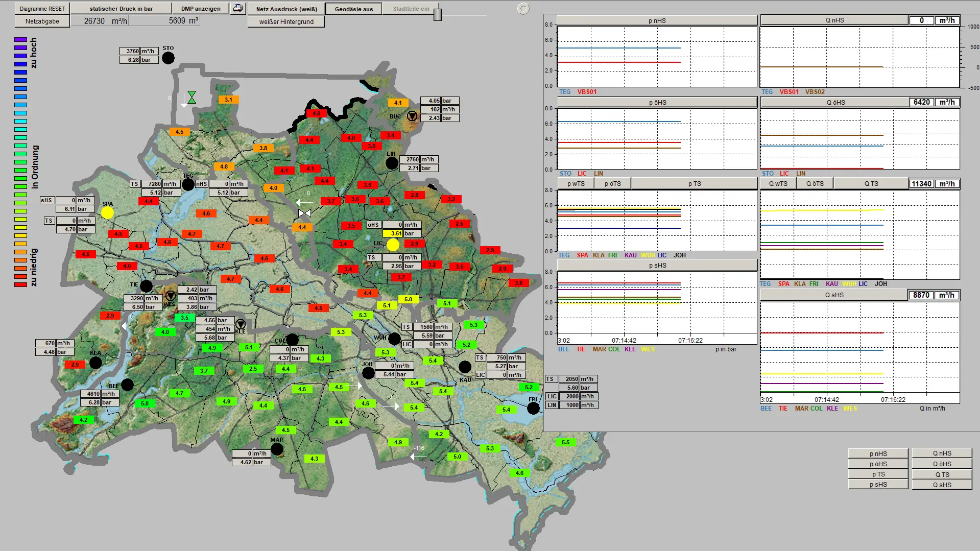Click the p sHS chart header button
The image size is (980, 551).
[657, 266]
